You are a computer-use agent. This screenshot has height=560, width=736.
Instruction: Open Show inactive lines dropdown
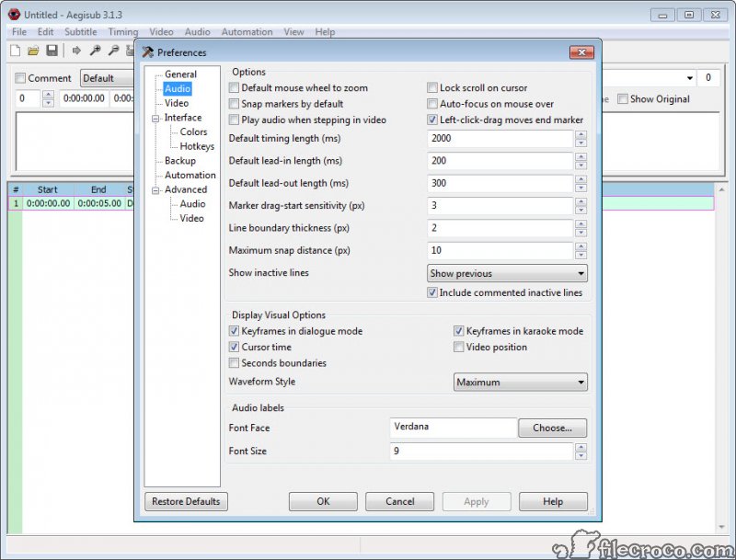(507, 273)
